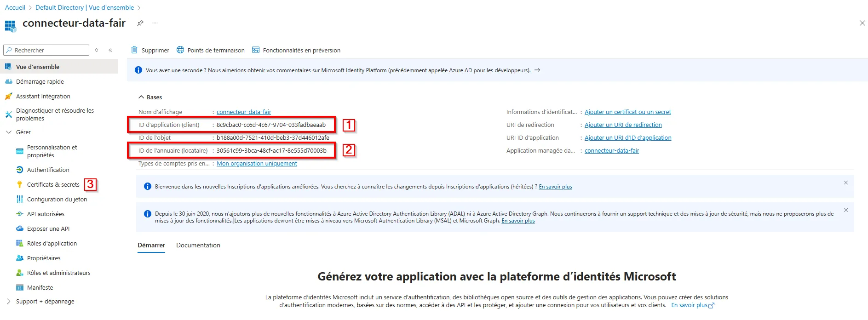Dismiss the ADAL deprecation notice banner
Screen dimensions: 868x320
pos(846,210)
